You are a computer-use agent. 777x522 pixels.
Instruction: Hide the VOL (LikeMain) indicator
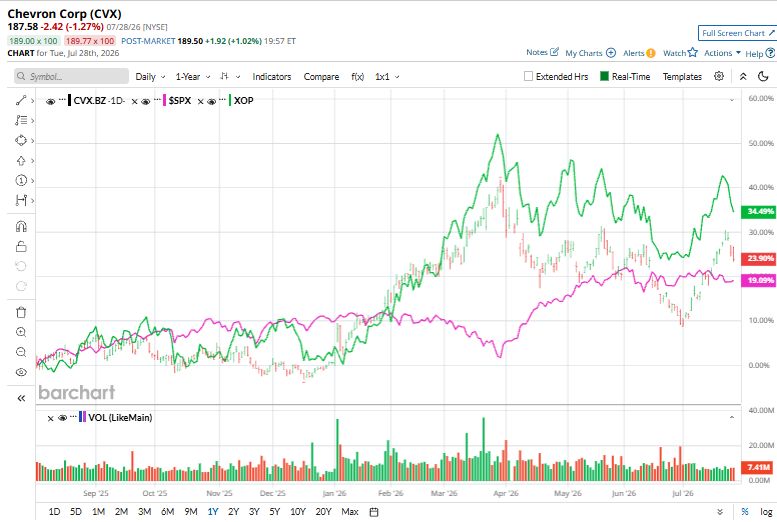tap(62, 418)
